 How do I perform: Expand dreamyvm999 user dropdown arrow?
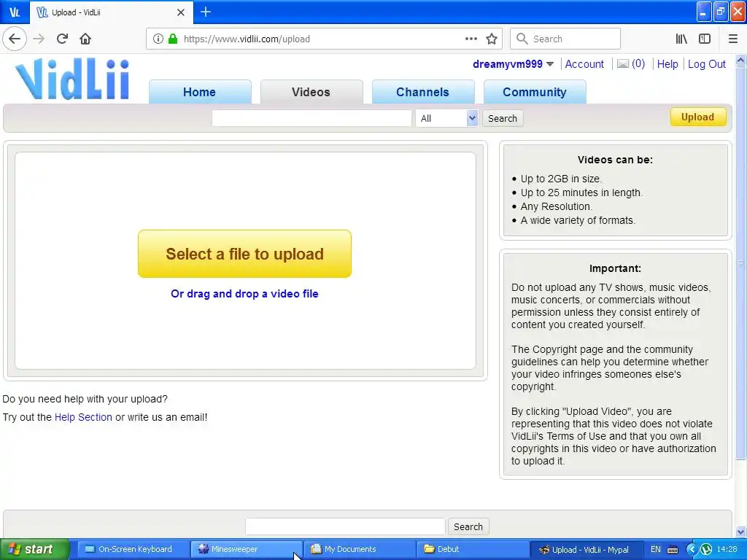click(x=550, y=64)
